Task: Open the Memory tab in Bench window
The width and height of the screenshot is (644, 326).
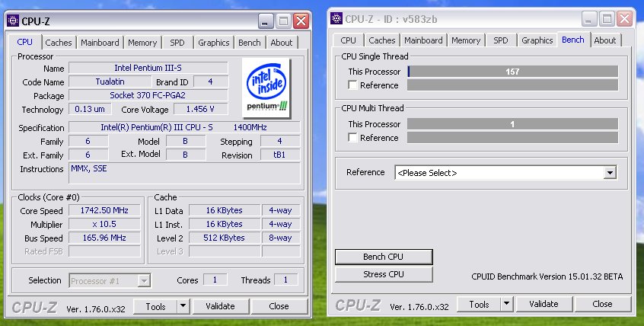Action: tap(466, 40)
